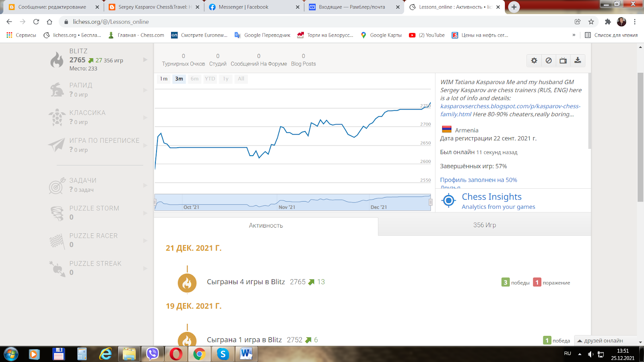Expand Puzzle Storm row arrow
Viewport: 644px width, 362px height.
tap(145, 213)
